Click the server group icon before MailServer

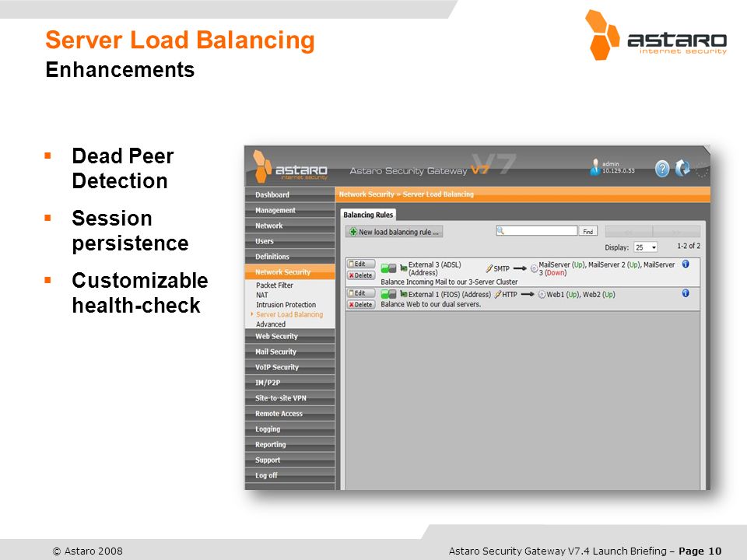pyautogui.click(x=534, y=268)
